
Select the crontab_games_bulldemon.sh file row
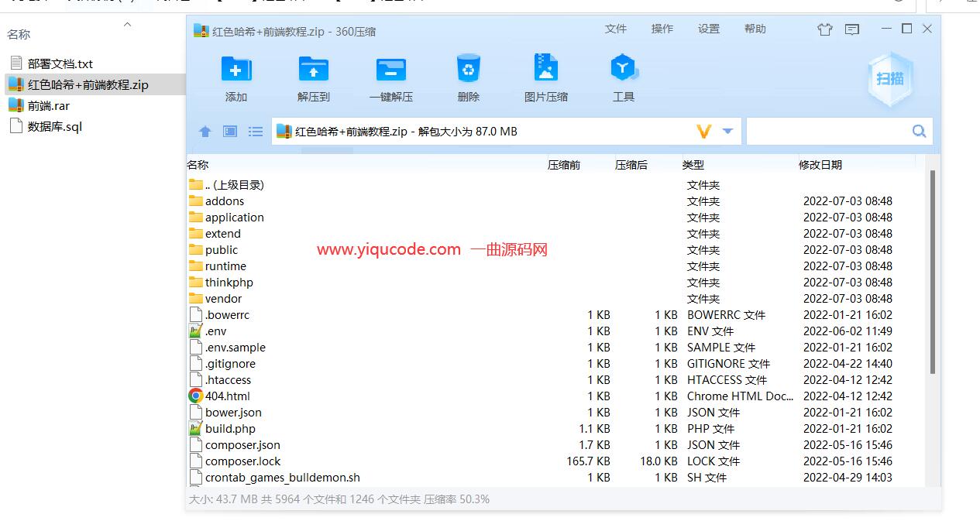click(556, 478)
